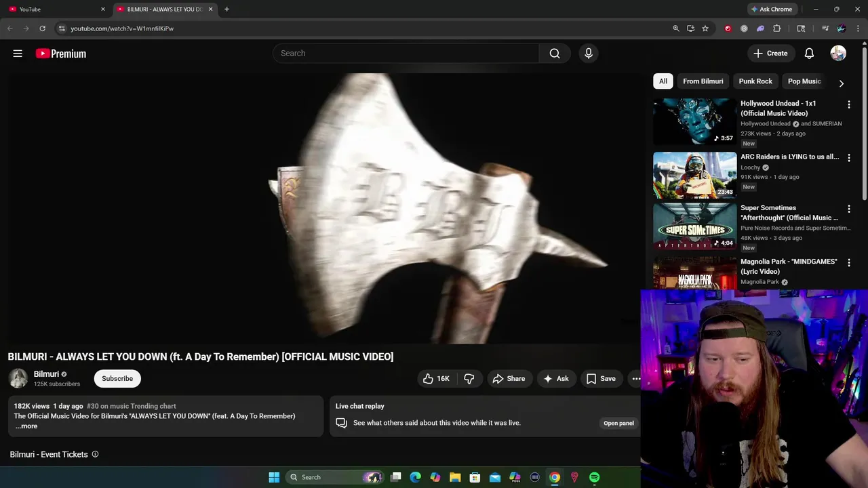Click the red circular extension icon
This screenshot has width=868, height=488.
pos(728,28)
